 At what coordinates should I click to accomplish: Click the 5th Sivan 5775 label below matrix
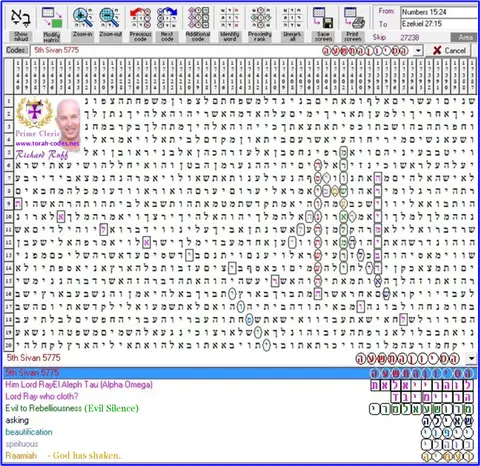[x=34, y=358]
